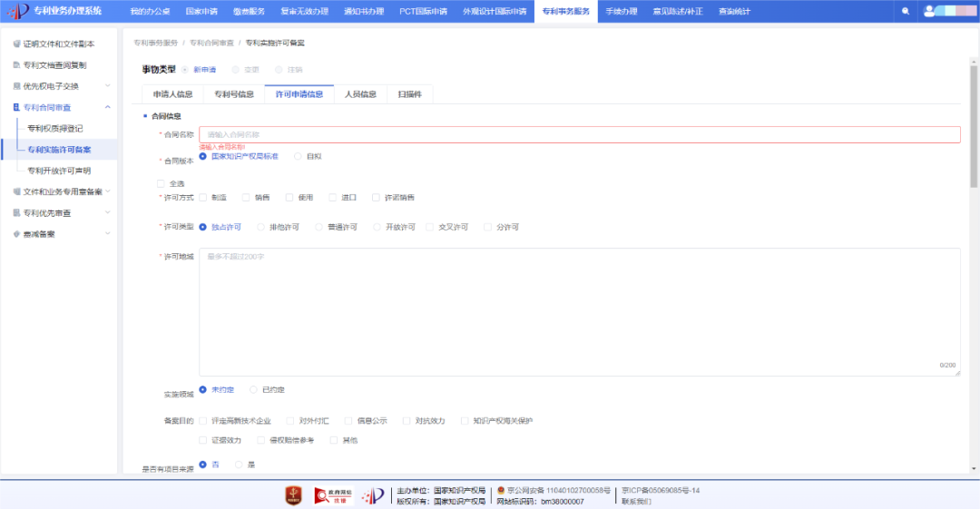The width and height of the screenshot is (980, 509).
Task: Click the page vertical scrollbar thumb
Action: point(973,126)
